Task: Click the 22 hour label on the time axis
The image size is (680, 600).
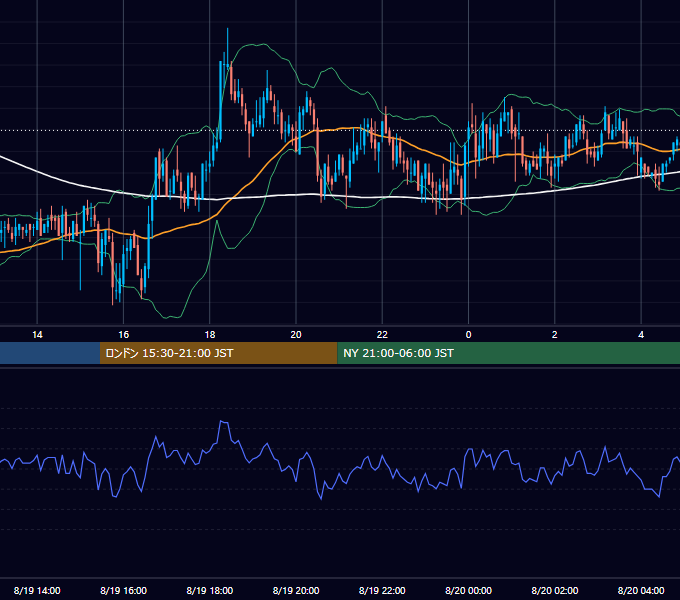Action: click(382, 335)
